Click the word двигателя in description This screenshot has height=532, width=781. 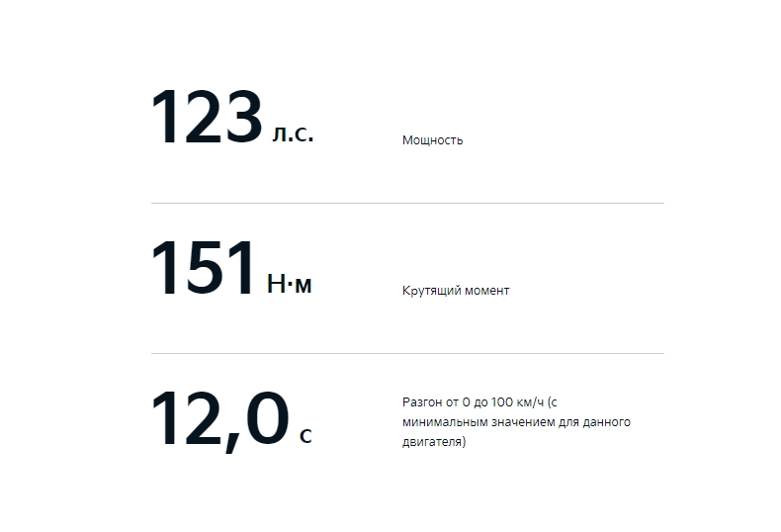tap(432, 442)
